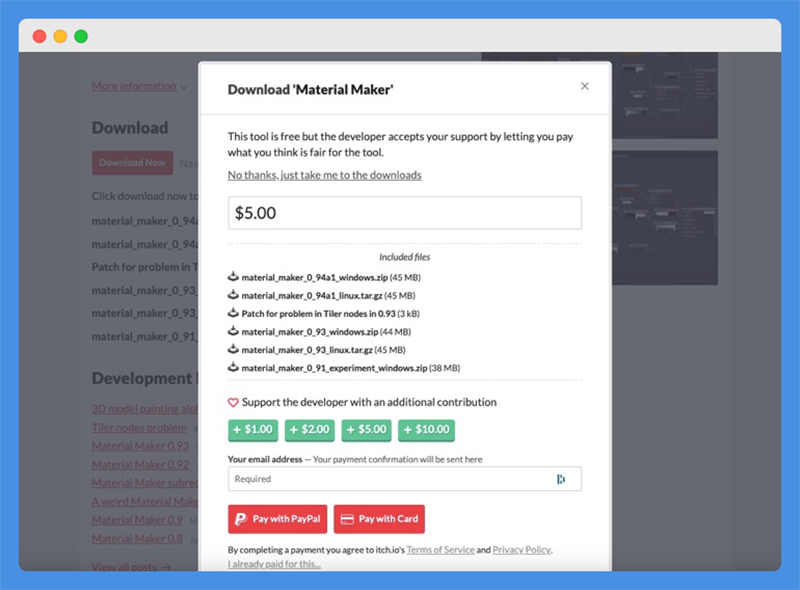Open 'Material Maker 0.93' devlog post

click(140, 446)
